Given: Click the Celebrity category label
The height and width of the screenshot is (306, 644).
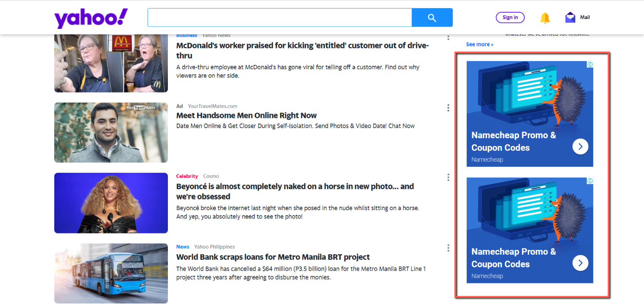Looking at the screenshot, I should coord(187,176).
